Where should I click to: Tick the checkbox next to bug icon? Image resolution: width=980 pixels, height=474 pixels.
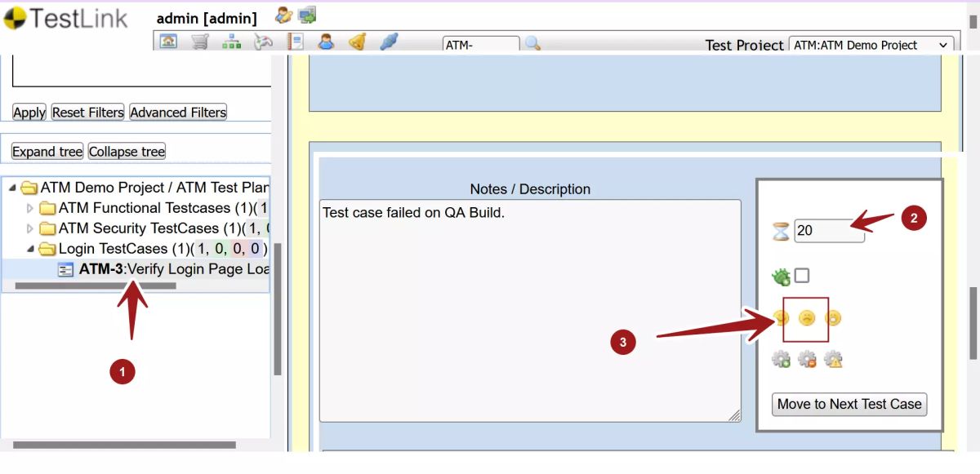pyautogui.click(x=802, y=276)
